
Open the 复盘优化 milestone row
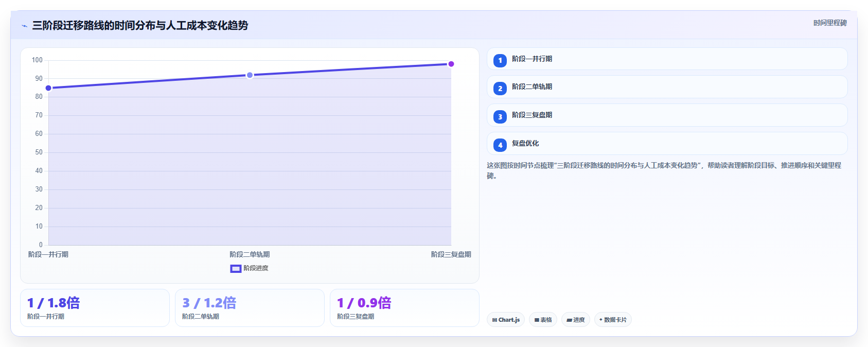pyautogui.click(x=667, y=144)
